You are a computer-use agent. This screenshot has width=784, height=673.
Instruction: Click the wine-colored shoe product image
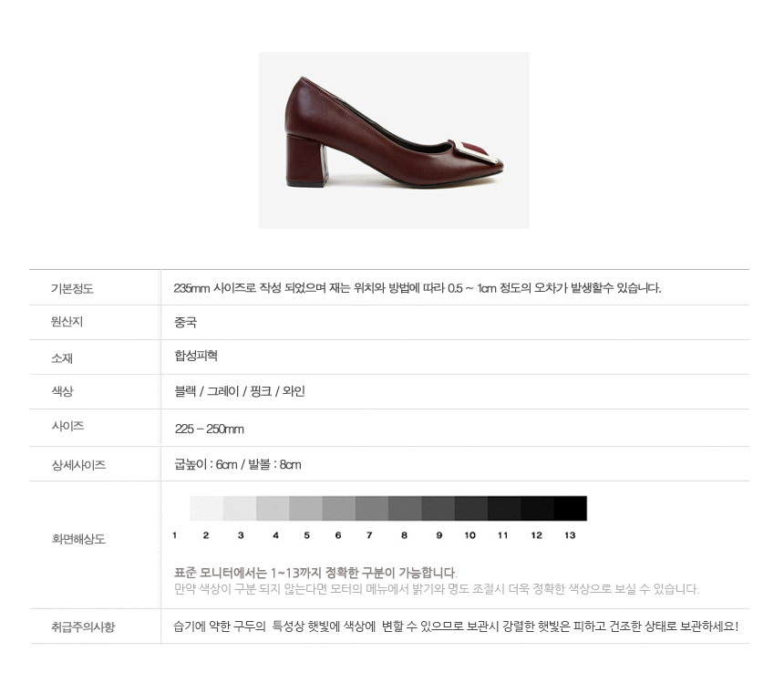tap(394, 140)
